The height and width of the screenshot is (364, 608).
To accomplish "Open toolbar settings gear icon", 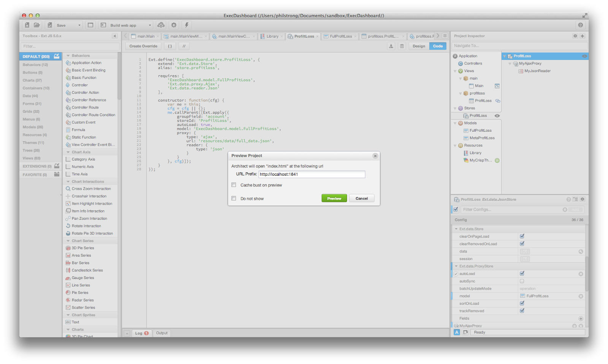I will point(174,25).
